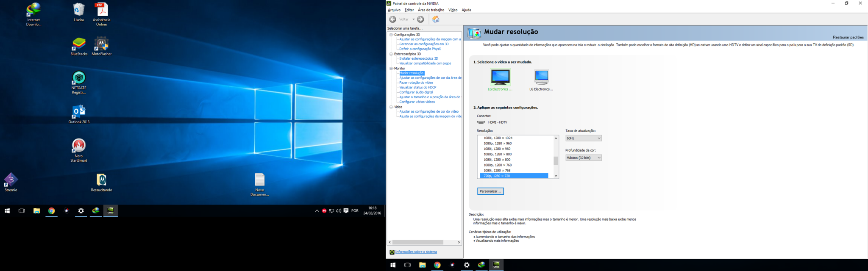Select resolution 1080p, 1280 × 800
The width and height of the screenshot is (868, 271).
[x=498, y=154]
